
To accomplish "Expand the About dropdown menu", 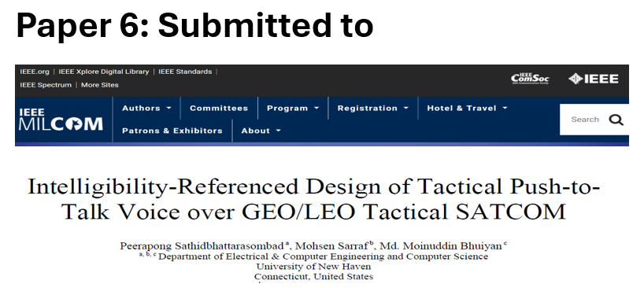I will [x=261, y=131].
